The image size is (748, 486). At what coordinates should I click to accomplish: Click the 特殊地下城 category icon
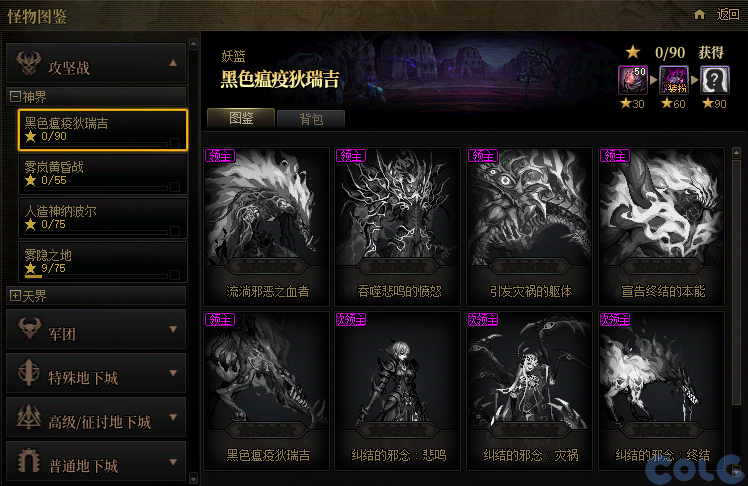29,373
